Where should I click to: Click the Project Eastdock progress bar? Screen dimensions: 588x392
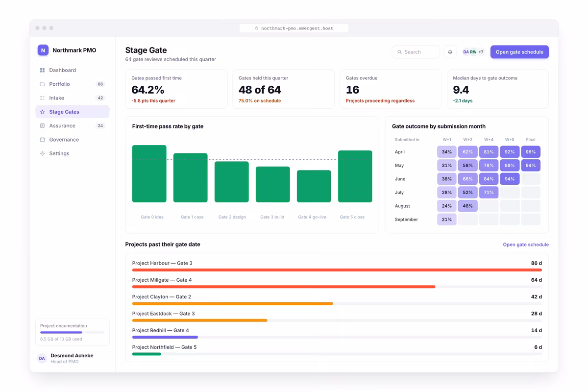pos(200,320)
